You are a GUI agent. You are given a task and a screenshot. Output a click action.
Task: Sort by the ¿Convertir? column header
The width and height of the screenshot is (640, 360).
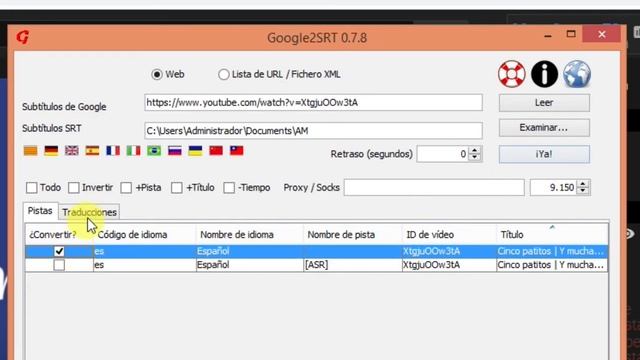[x=59, y=235]
